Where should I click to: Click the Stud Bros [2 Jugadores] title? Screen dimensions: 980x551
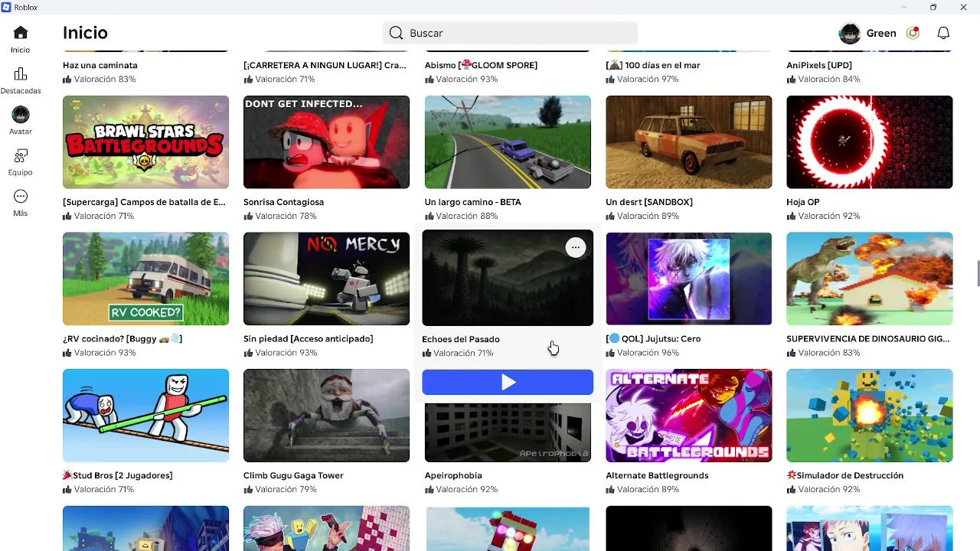tap(118, 475)
